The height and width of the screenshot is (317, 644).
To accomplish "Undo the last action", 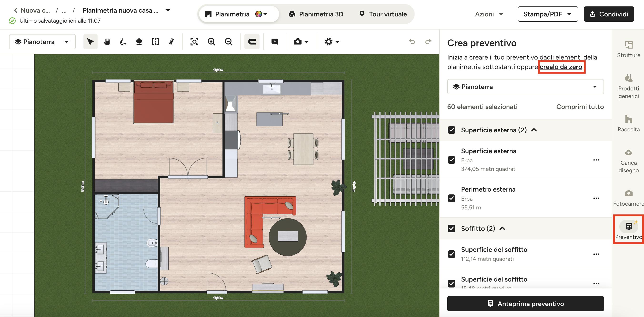I will click(412, 41).
